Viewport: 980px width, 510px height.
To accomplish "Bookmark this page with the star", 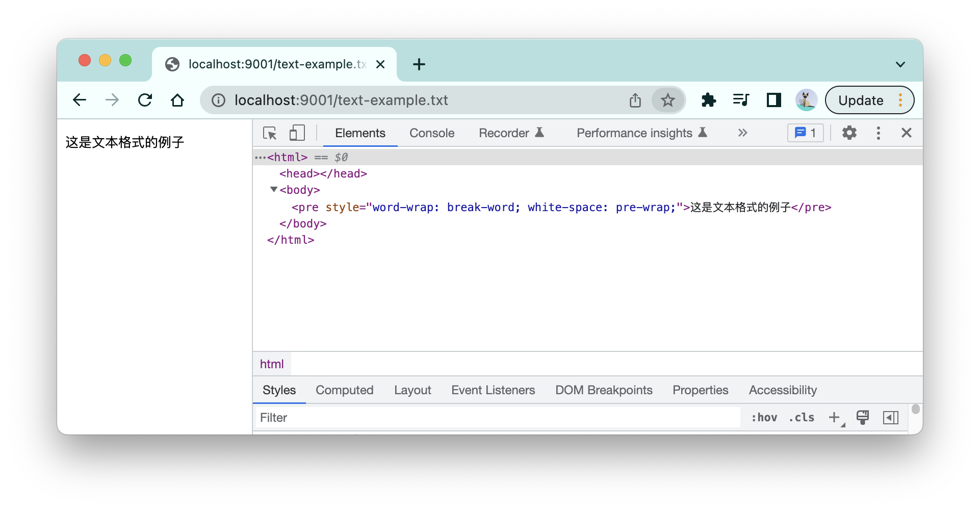I will coord(667,100).
